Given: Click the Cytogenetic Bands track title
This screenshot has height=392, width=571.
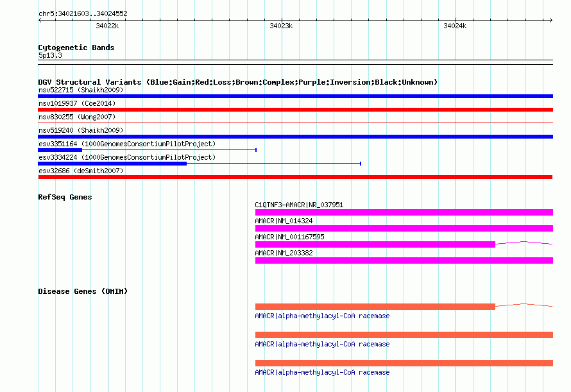Looking at the screenshot, I should pos(76,47).
